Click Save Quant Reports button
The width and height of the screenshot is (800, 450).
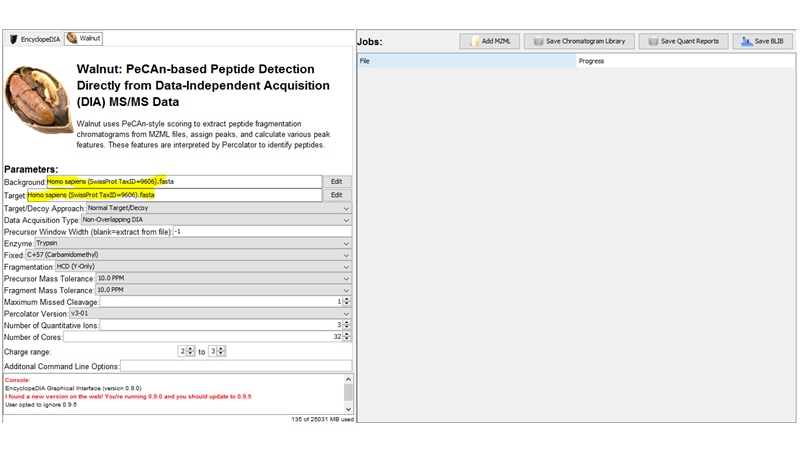coord(684,41)
